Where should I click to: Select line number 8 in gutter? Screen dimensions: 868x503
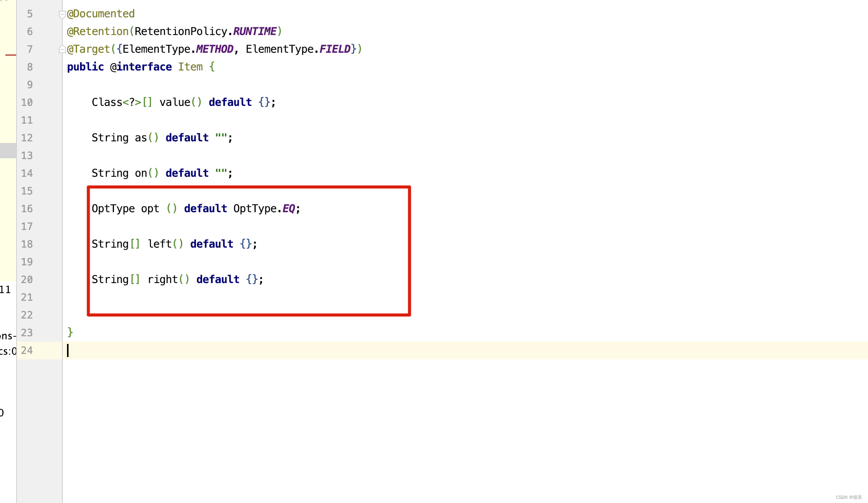point(30,67)
